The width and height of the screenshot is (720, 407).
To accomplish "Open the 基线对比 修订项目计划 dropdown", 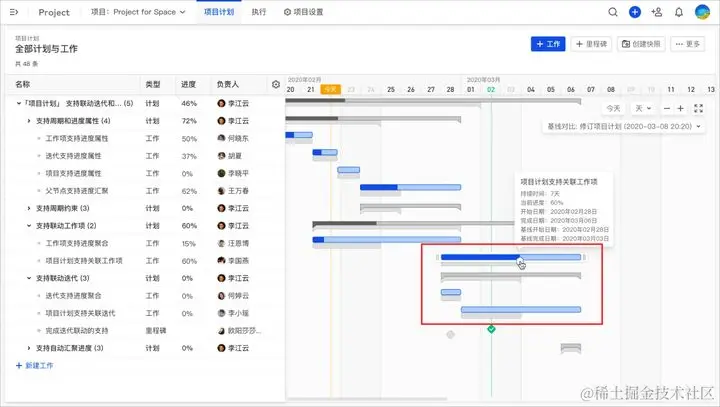I will tap(624, 126).
